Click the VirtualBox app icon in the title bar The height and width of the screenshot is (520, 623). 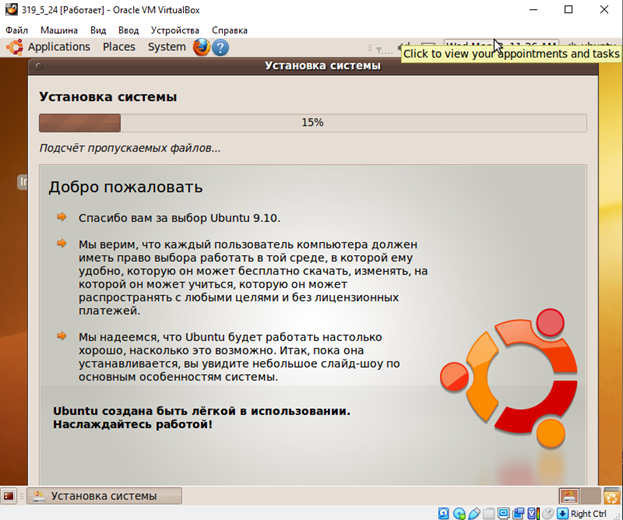click(11, 9)
